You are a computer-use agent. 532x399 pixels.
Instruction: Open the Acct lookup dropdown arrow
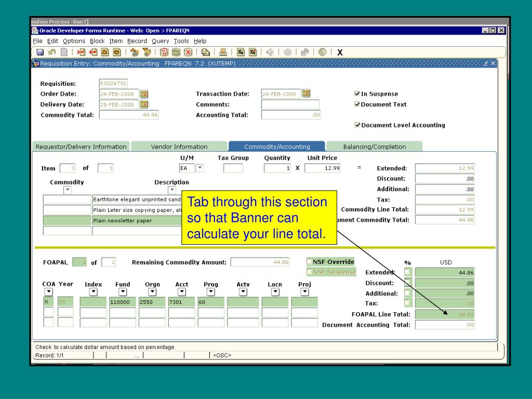[182, 292]
